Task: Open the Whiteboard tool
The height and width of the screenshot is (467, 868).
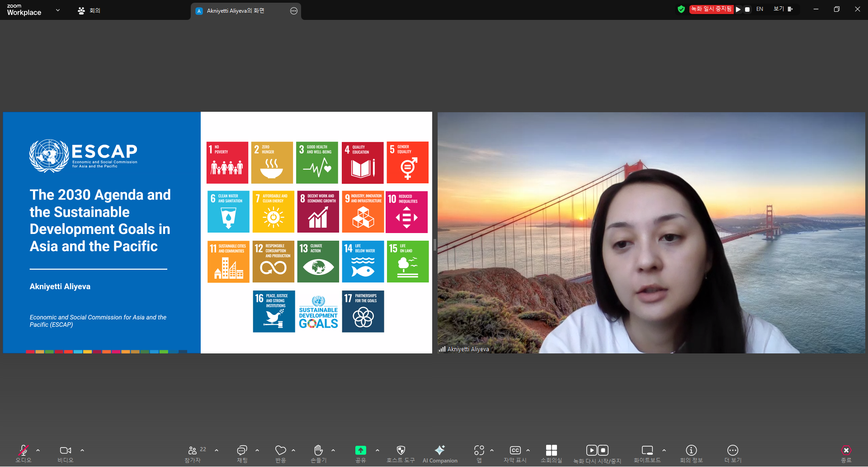Action: point(647,450)
